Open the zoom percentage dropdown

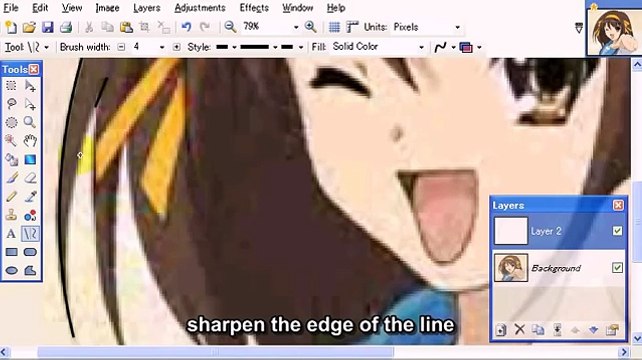296,27
